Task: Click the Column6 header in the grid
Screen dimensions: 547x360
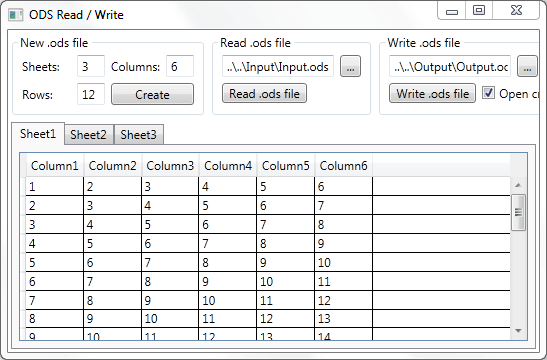Action: coord(343,166)
